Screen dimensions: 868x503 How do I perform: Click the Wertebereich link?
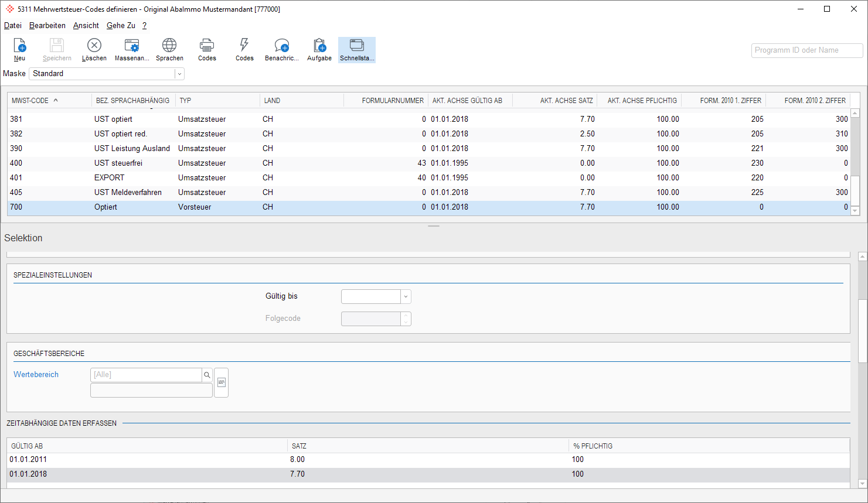coord(36,375)
